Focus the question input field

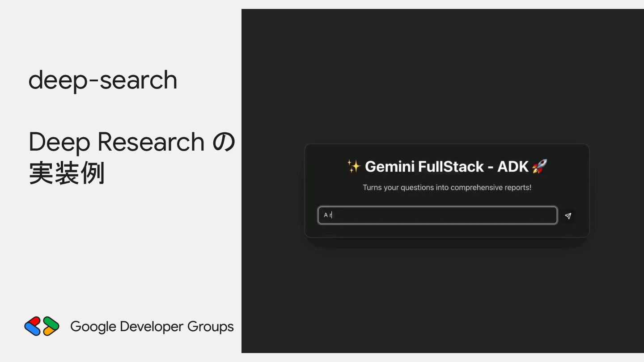[x=437, y=215]
